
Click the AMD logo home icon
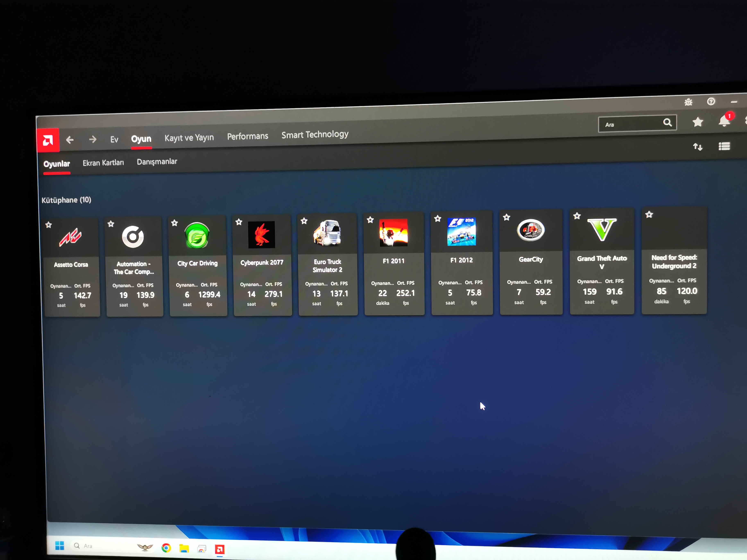(48, 140)
